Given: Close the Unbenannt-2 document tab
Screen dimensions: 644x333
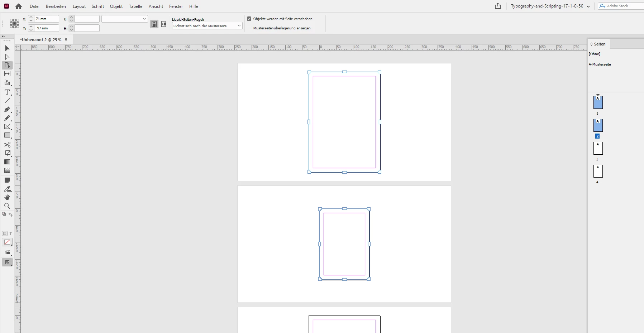Looking at the screenshot, I should [66, 39].
